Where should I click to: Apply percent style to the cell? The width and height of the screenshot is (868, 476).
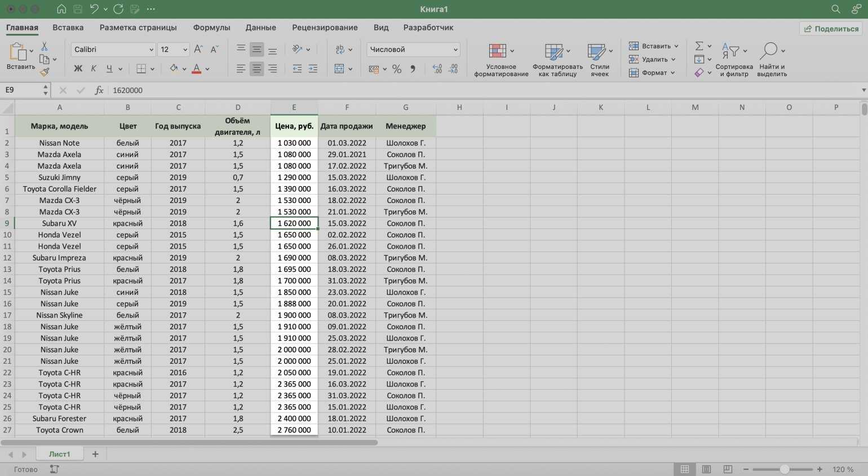click(x=397, y=69)
